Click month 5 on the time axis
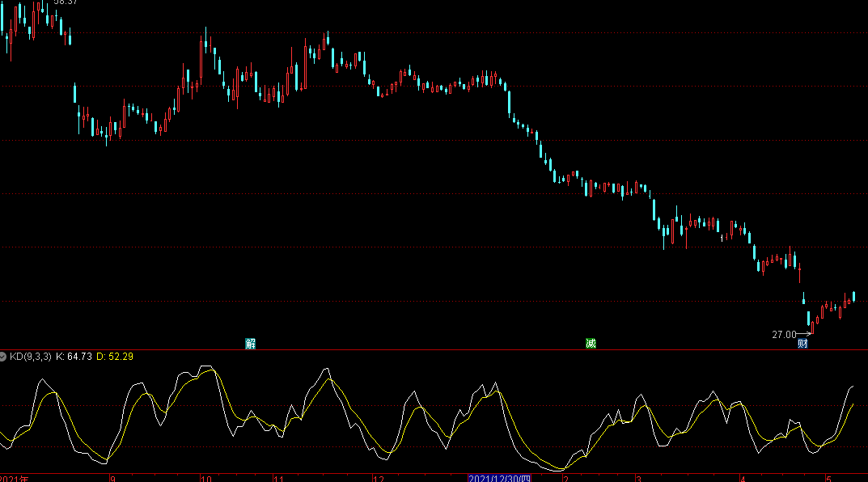The image size is (868, 482). 828,479
